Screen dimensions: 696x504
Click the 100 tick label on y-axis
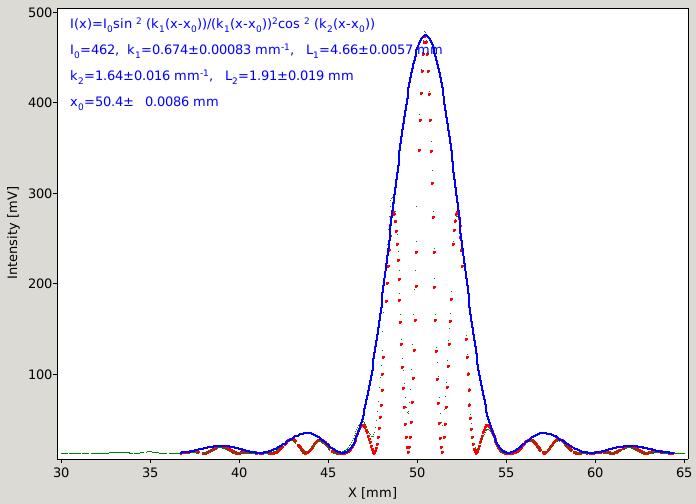[42, 374]
